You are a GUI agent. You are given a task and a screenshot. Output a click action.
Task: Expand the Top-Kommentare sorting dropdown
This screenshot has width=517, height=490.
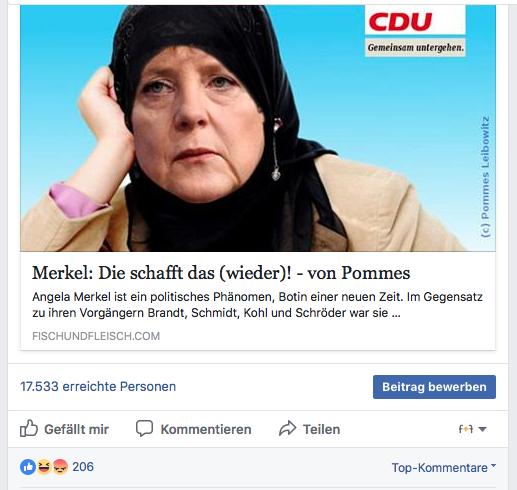pos(444,467)
